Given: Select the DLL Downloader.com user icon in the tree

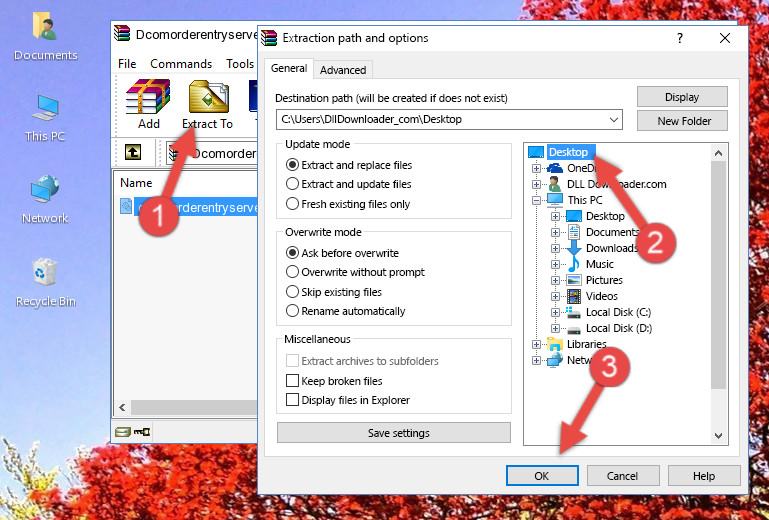Looking at the screenshot, I should 555,184.
